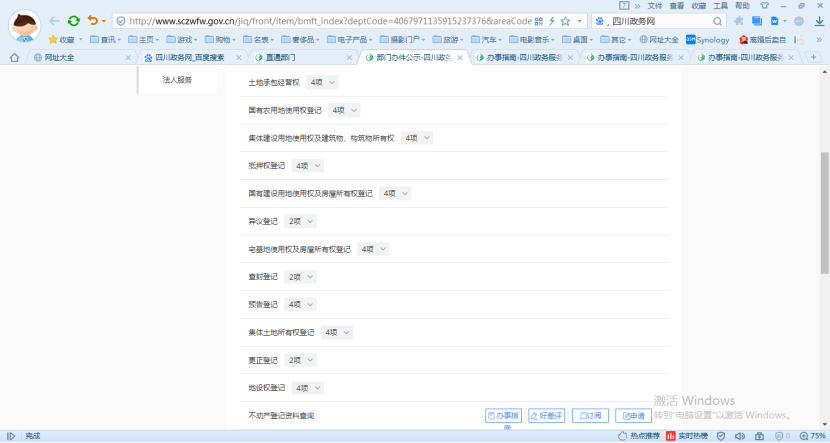Expand the 抵押权登记 4项 dropdown
This screenshot has width=830, height=443.
pyautogui.click(x=309, y=165)
